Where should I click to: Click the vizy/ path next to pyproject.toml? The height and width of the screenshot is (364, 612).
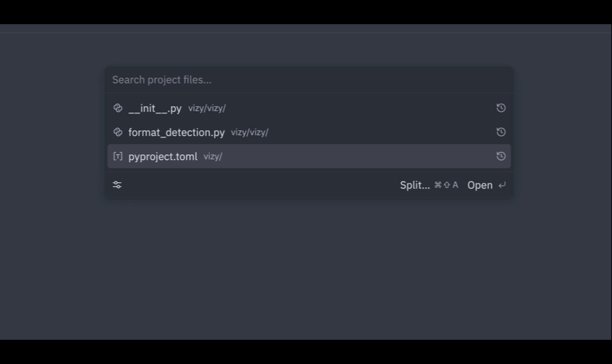tap(213, 157)
